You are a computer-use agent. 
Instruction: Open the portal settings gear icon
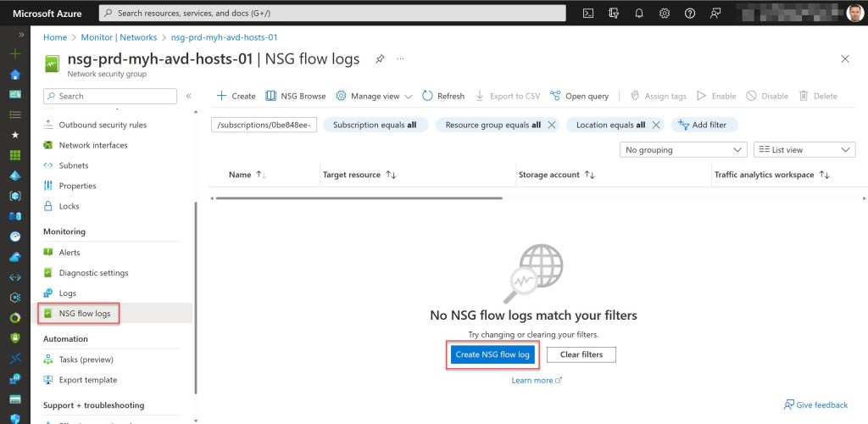[665, 14]
